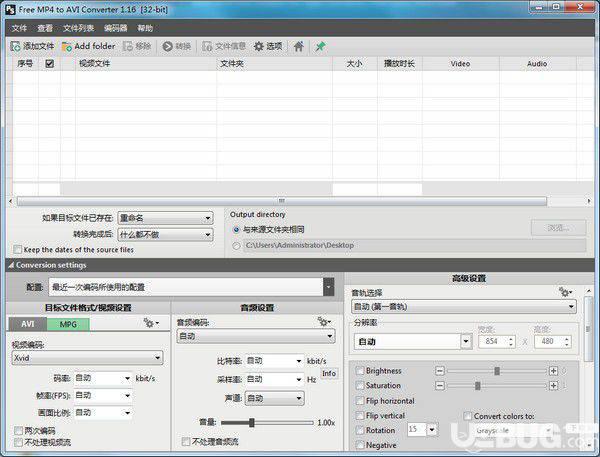The height and width of the screenshot is (457, 600).
Task: Sort by the Video column header
Action: (x=460, y=64)
